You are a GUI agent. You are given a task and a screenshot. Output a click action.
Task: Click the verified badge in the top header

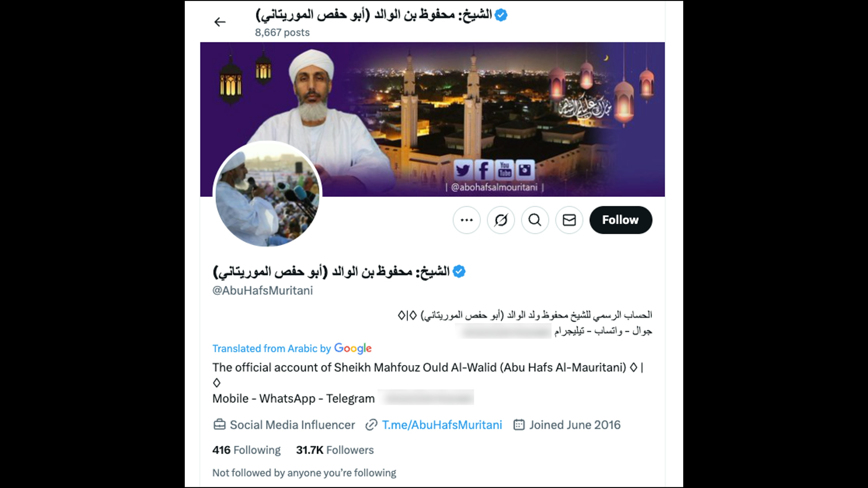coord(501,15)
